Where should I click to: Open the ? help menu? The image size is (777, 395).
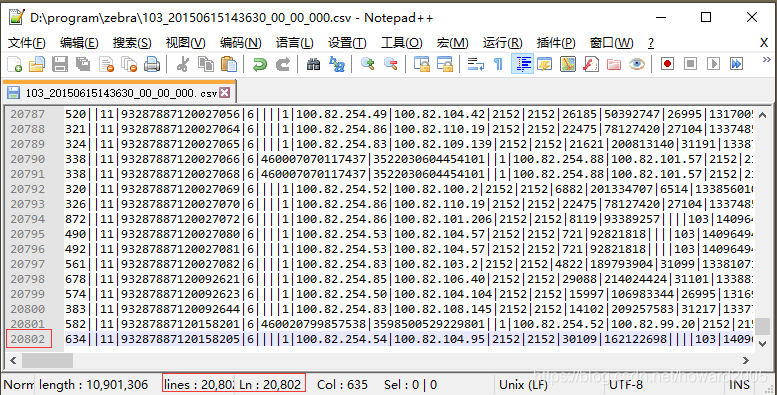tap(651, 43)
